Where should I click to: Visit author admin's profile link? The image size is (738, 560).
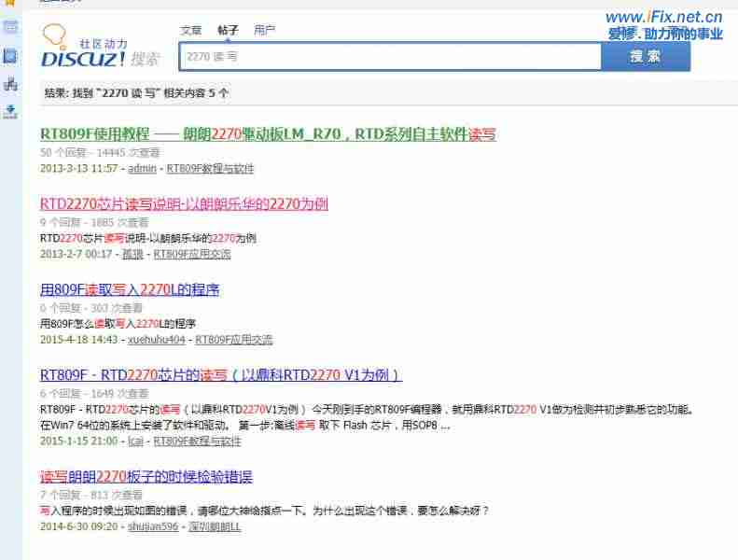142,169
